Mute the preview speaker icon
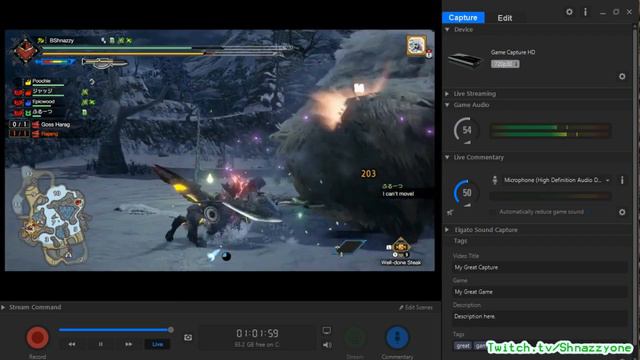This screenshot has height=360, width=640. pos(327,345)
